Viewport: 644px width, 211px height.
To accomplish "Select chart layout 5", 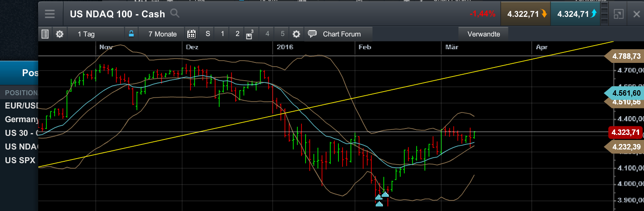I will tap(282, 34).
